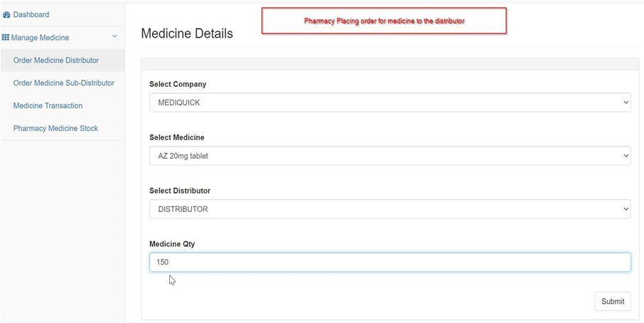Open Order Medicine Sub-Distributor page
The image size is (644, 323).
pos(64,83)
